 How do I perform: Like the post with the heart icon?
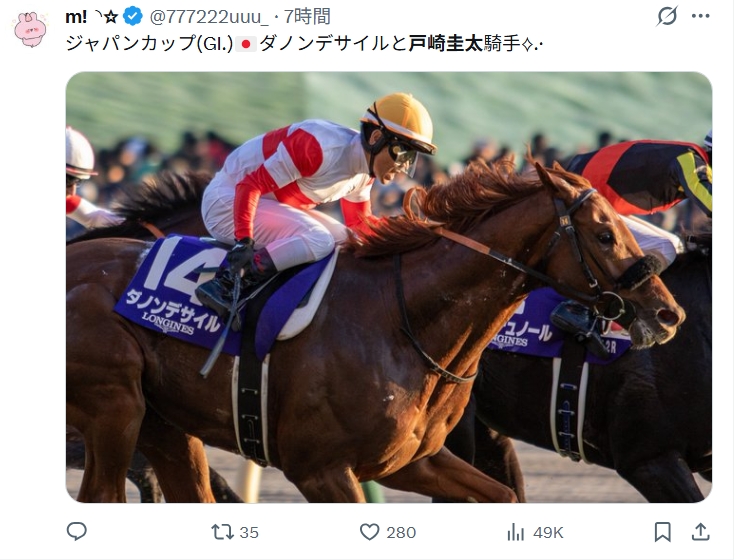click(369, 532)
